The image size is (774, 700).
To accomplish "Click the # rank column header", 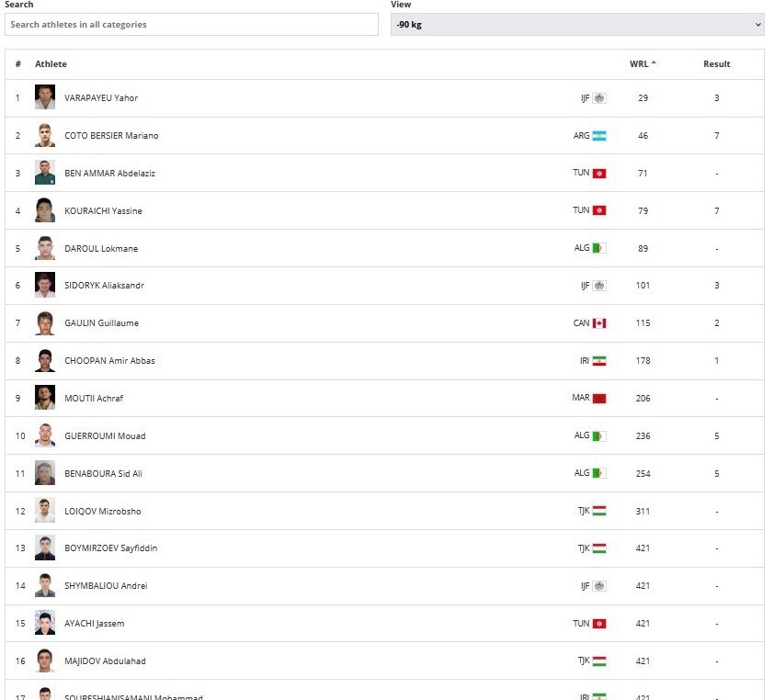I will click(x=17, y=64).
